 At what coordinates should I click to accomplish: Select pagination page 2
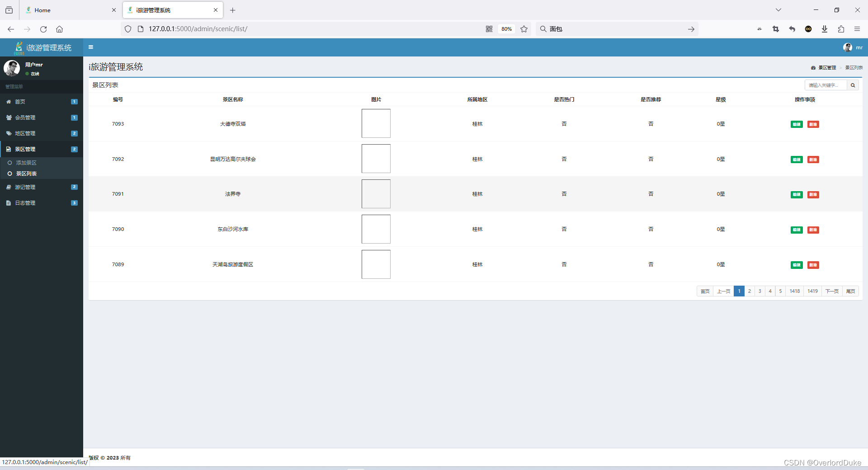pyautogui.click(x=750, y=291)
